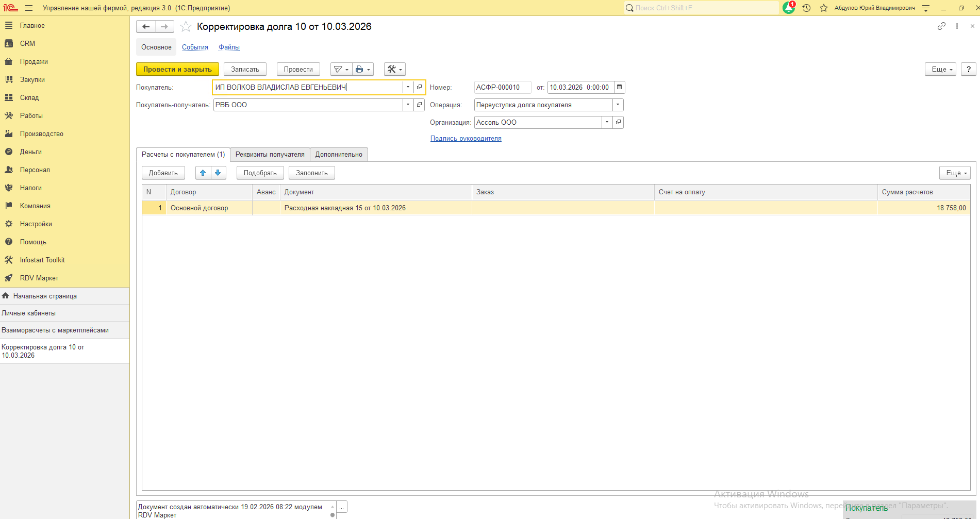The height and width of the screenshot is (519, 980).
Task: Open the history clock icon
Action: click(807, 8)
